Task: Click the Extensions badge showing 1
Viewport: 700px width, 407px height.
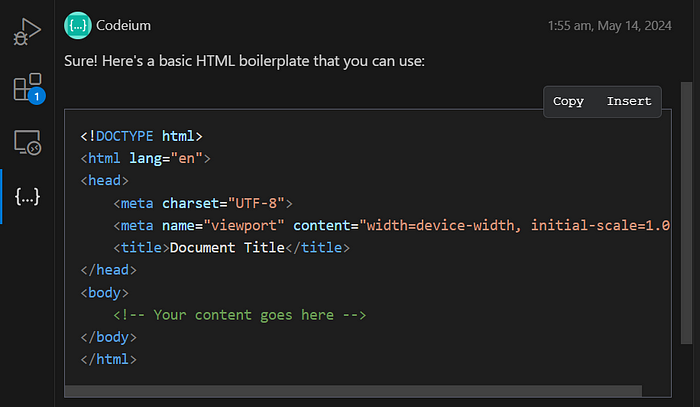Action: pos(37,96)
